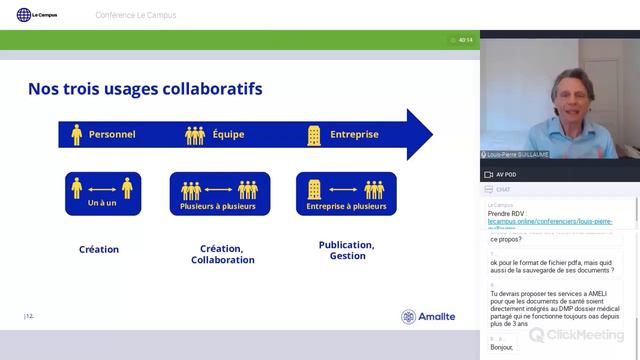This screenshot has width=640, height=360.
Task: Click the CHAT panel icon
Action: pos(488,189)
